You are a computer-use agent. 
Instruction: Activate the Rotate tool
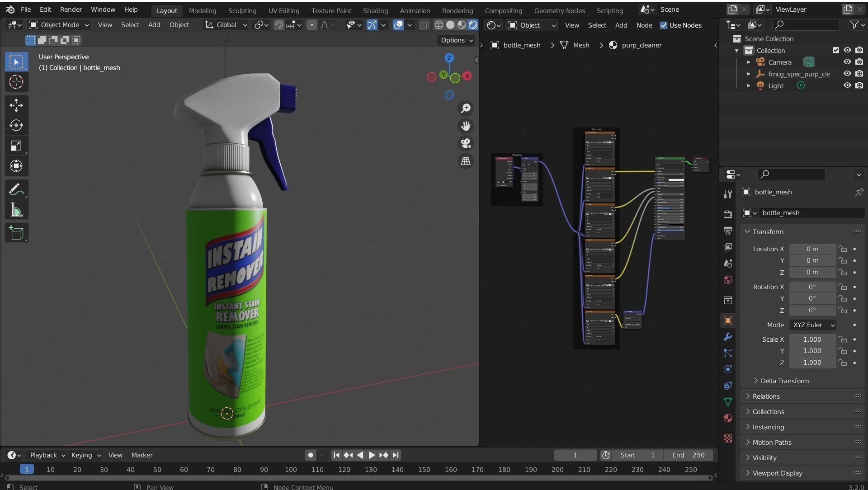(16, 125)
